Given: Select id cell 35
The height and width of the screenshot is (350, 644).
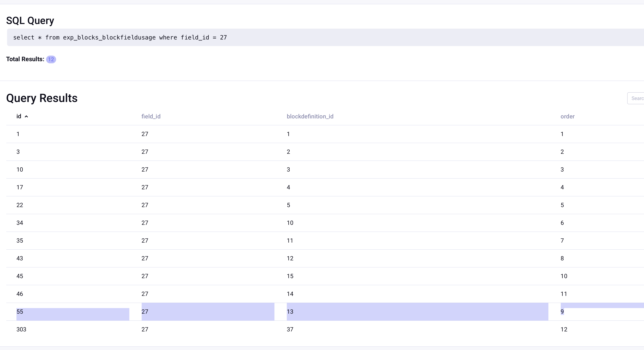Looking at the screenshot, I should click(x=20, y=241).
